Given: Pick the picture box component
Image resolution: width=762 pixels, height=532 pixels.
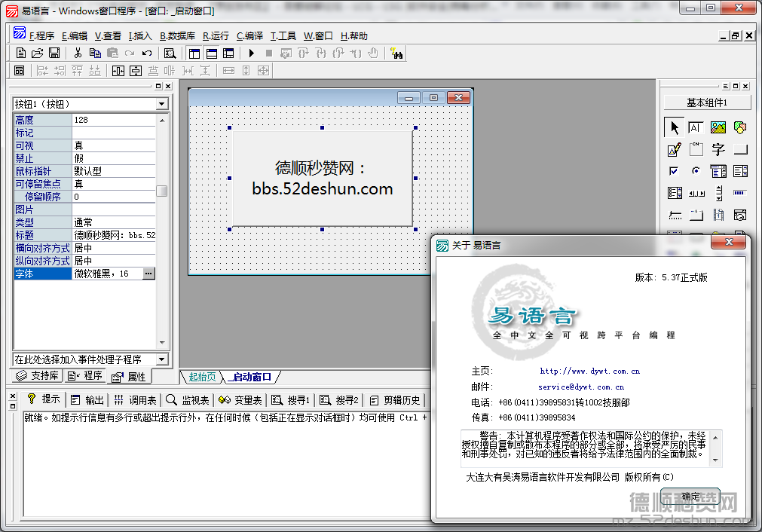Looking at the screenshot, I should point(718,128).
